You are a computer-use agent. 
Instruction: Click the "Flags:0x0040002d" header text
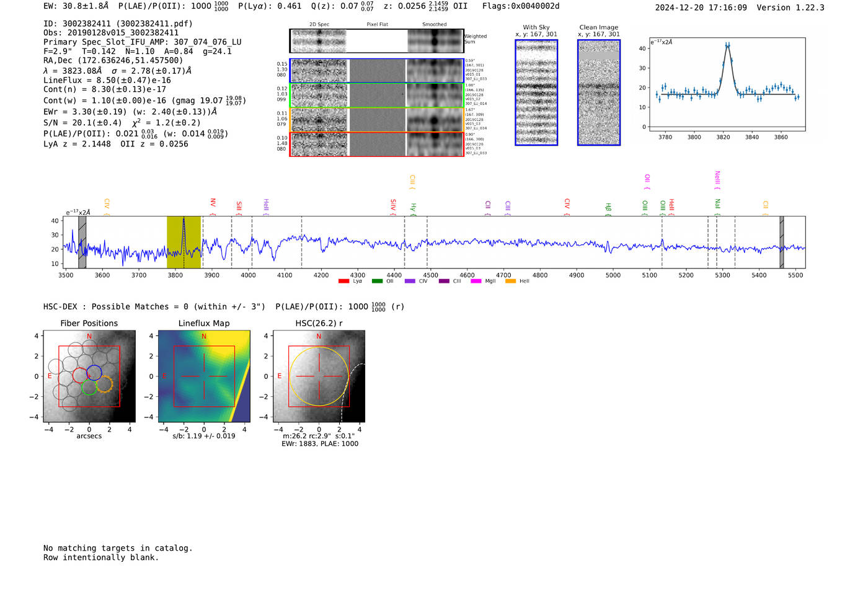coord(521,6)
